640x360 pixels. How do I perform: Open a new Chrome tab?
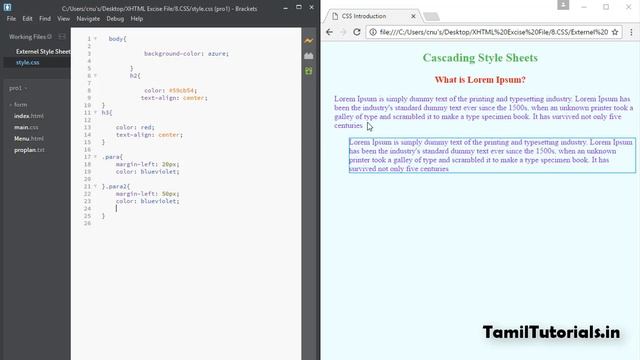click(x=431, y=16)
